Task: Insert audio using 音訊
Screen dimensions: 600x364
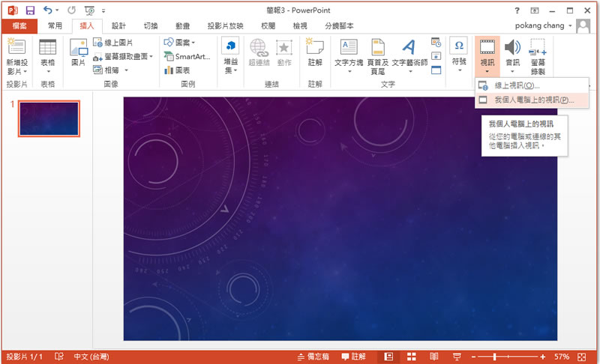Action: tap(512, 56)
